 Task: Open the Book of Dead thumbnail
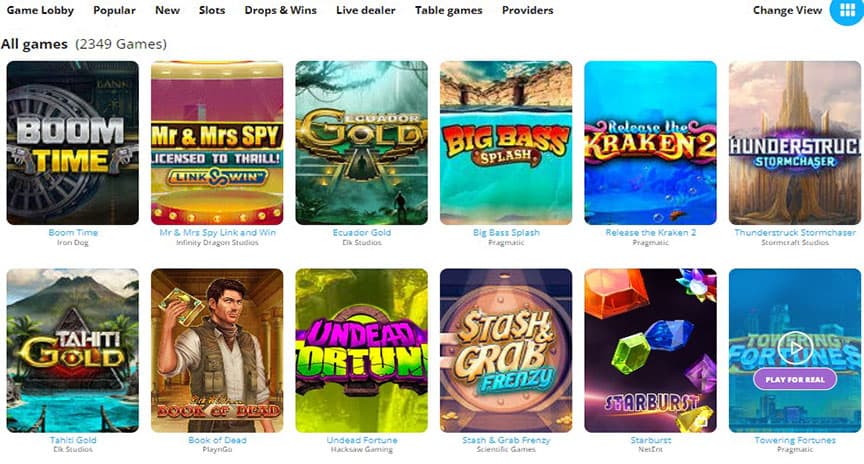tap(217, 350)
